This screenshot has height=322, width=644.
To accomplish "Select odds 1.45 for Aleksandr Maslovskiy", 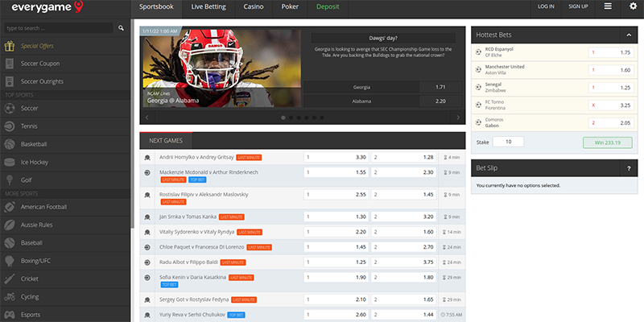I will pyautogui.click(x=403, y=195).
